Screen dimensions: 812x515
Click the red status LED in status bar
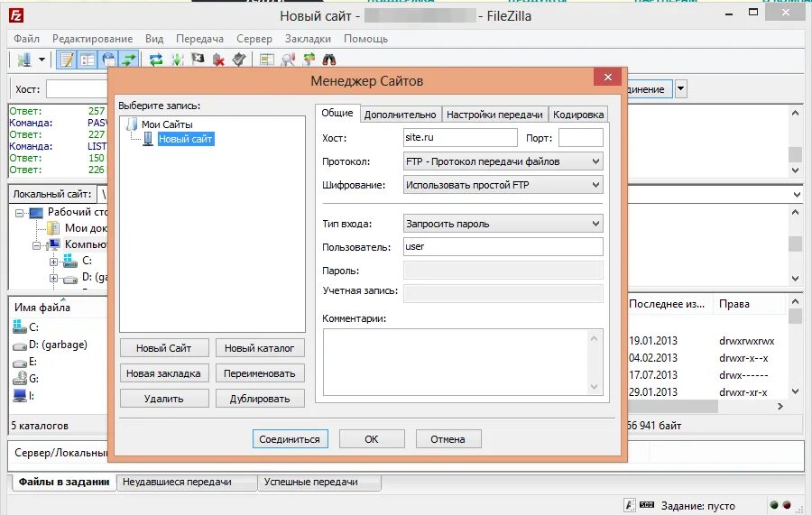pos(787,505)
